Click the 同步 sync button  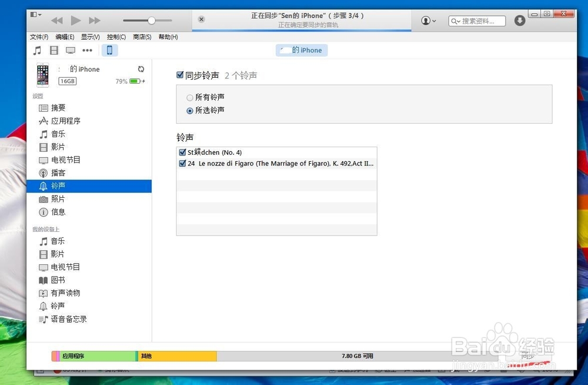point(527,356)
